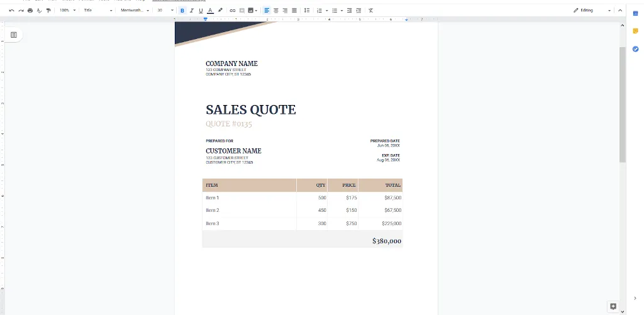Click the EXP. DATE label
Screen dimensions: 644x315
(391, 156)
